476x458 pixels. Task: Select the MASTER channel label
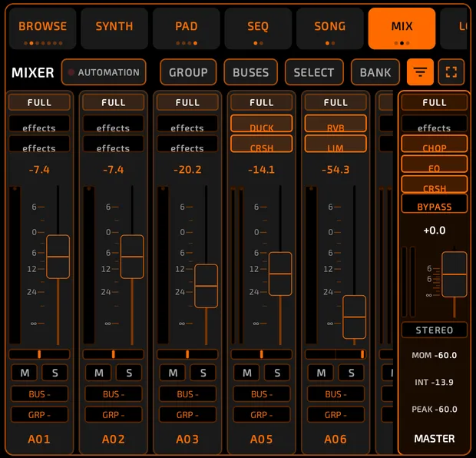click(x=435, y=439)
